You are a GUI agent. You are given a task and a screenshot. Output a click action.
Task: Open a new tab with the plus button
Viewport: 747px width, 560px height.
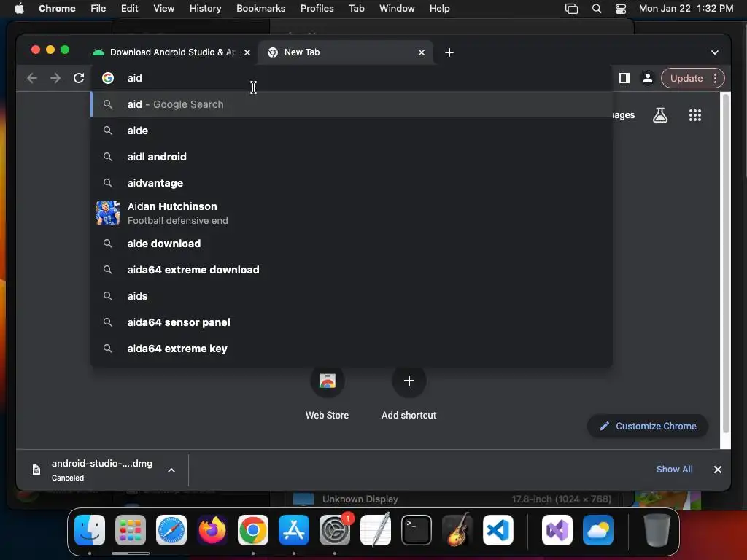pos(449,52)
